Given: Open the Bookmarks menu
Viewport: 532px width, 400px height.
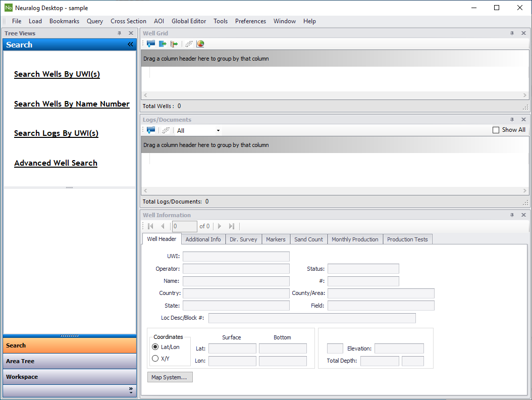Looking at the screenshot, I should tap(64, 21).
